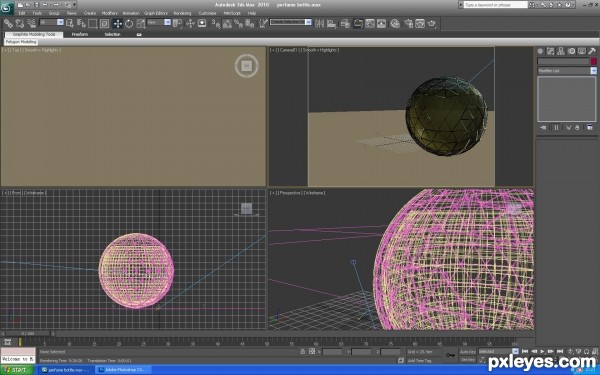Open the Create menu
The height and width of the screenshot is (375, 600).
pyautogui.click(x=90, y=13)
